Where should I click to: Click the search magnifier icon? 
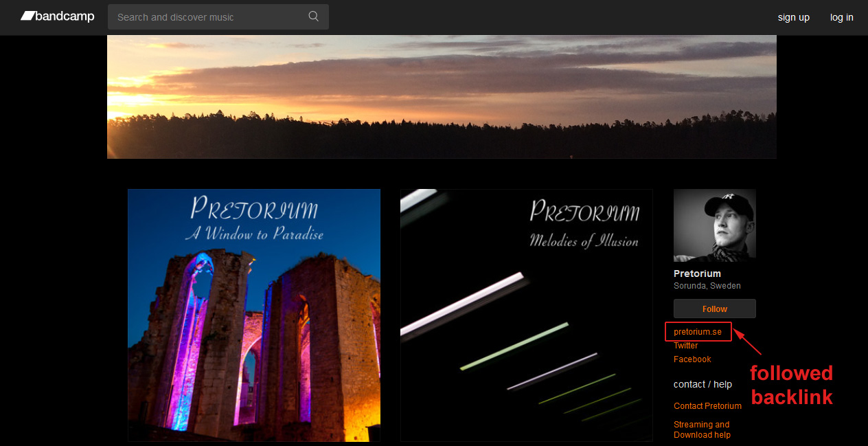click(x=314, y=16)
